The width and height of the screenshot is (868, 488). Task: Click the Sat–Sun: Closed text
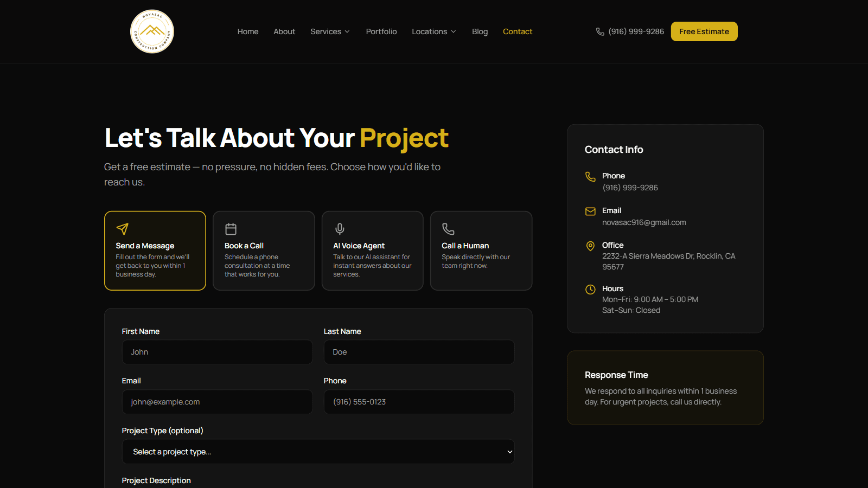pyautogui.click(x=631, y=310)
